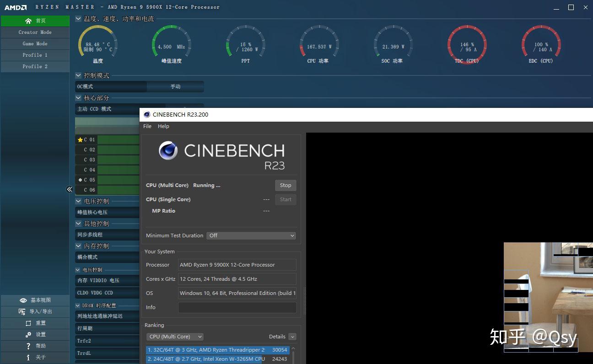Open the File menu in Cinebench
The width and height of the screenshot is (593, 364).
tap(147, 126)
